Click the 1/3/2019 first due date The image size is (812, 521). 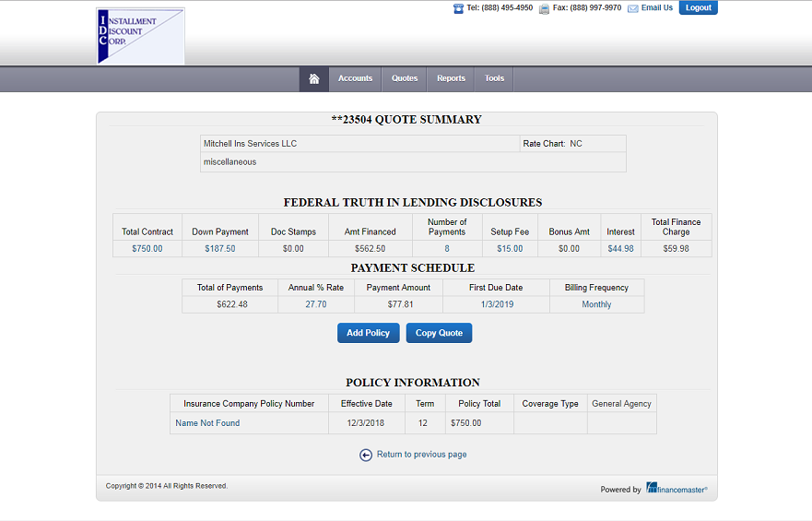(495, 304)
